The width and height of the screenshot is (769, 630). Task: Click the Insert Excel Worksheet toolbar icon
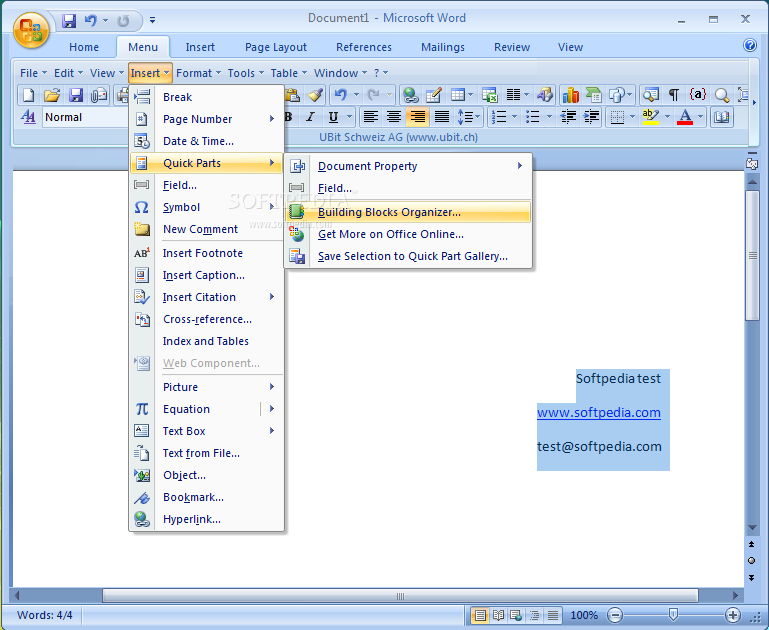click(x=489, y=95)
